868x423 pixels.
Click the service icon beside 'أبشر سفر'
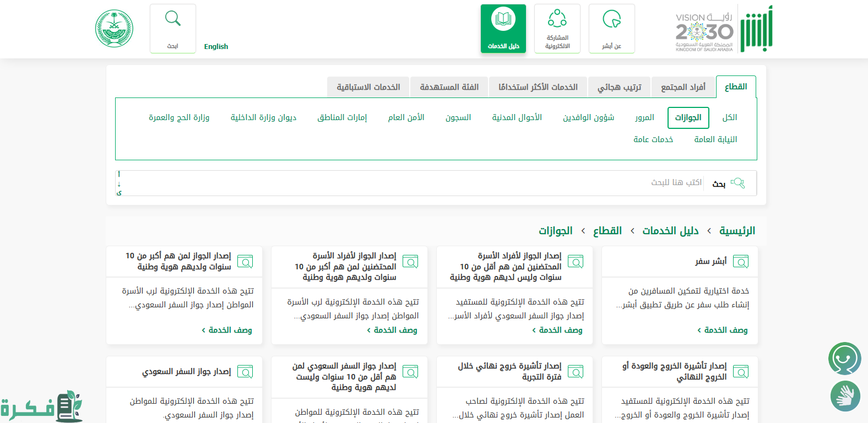(x=741, y=262)
